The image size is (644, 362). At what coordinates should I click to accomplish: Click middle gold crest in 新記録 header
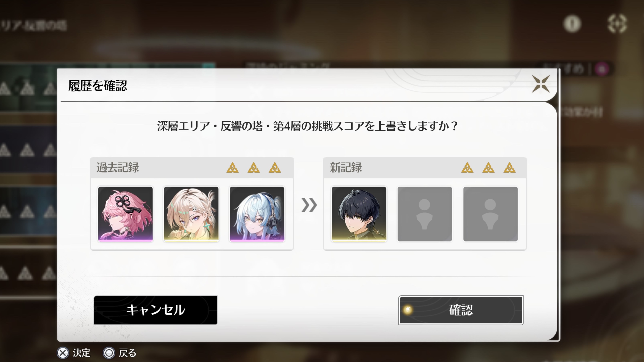pyautogui.click(x=488, y=168)
